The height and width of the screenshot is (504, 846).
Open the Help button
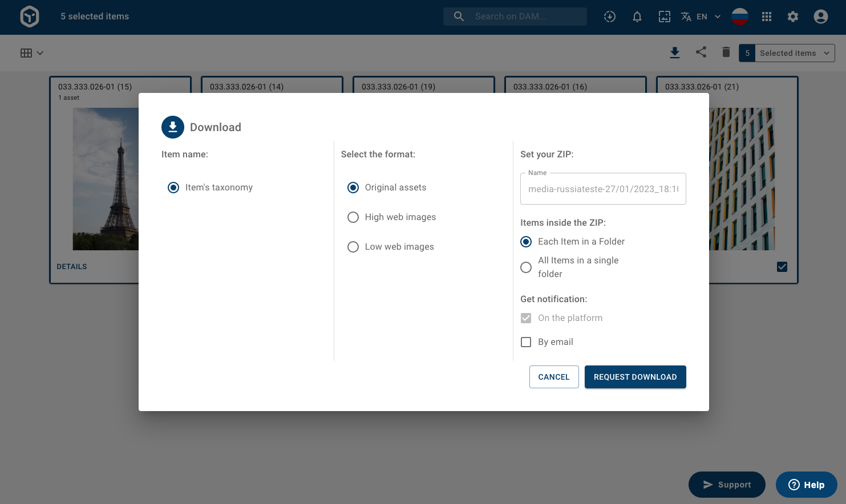point(807,485)
